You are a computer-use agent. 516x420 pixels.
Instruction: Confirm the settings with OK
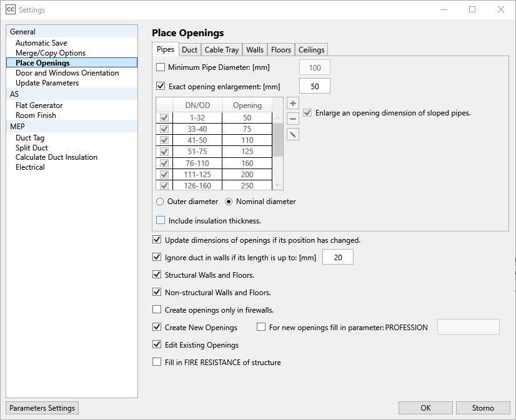[x=425, y=408]
